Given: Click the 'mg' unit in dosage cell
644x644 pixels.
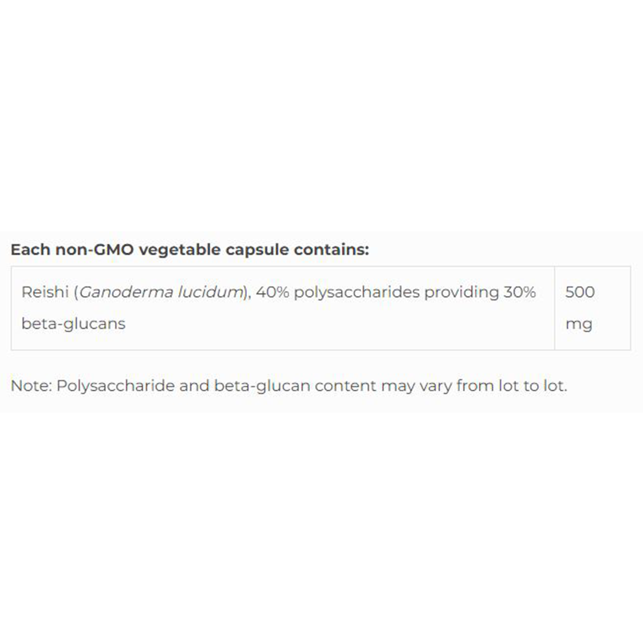Looking at the screenshot, I should [579, 324].
